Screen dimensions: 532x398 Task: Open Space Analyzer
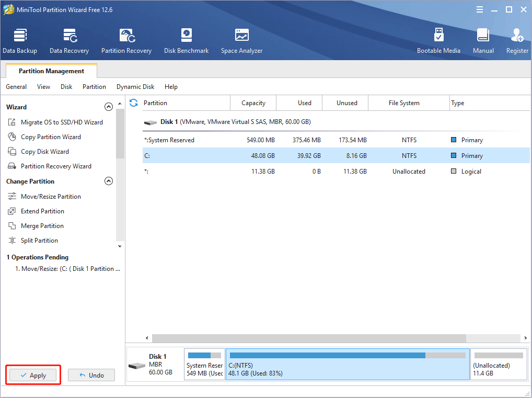(x=242, y=41)
